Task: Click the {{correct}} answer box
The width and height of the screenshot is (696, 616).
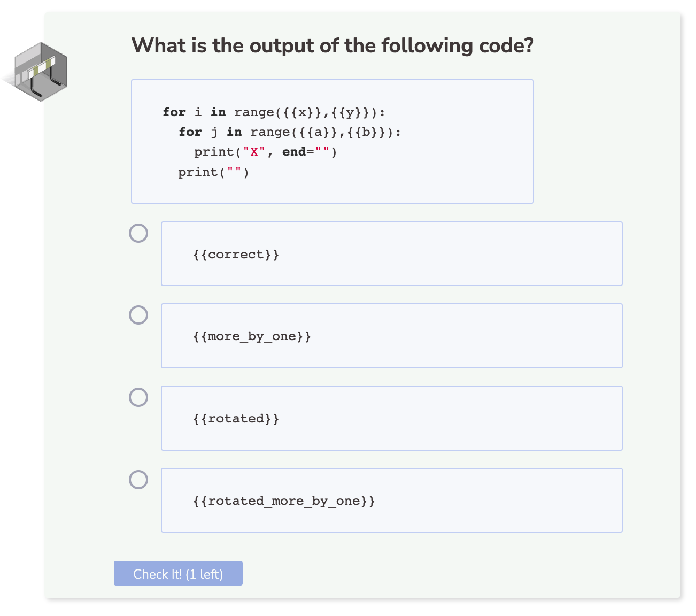Action: 391,254
